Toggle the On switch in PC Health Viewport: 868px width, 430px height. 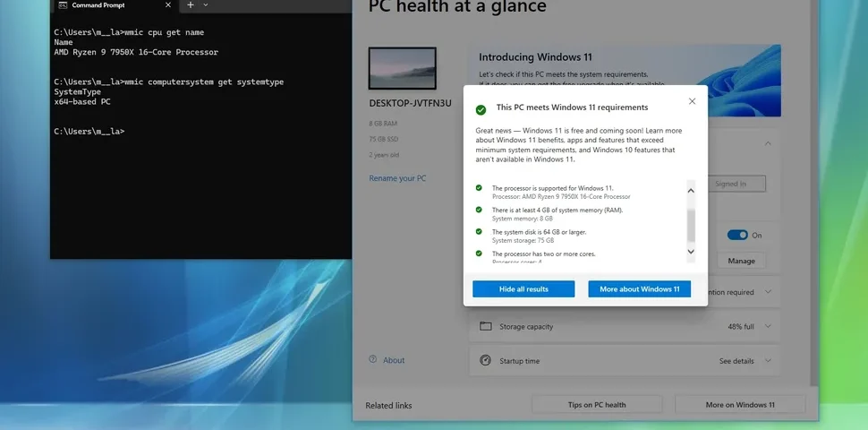[x=737, y=235]
